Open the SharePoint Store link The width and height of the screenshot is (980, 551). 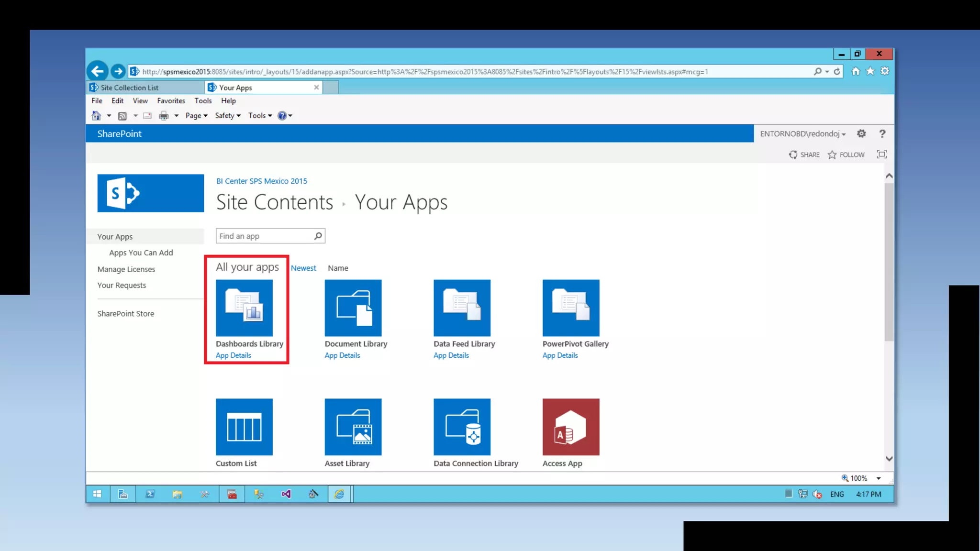pyautogui.click(x=125, y=314)
